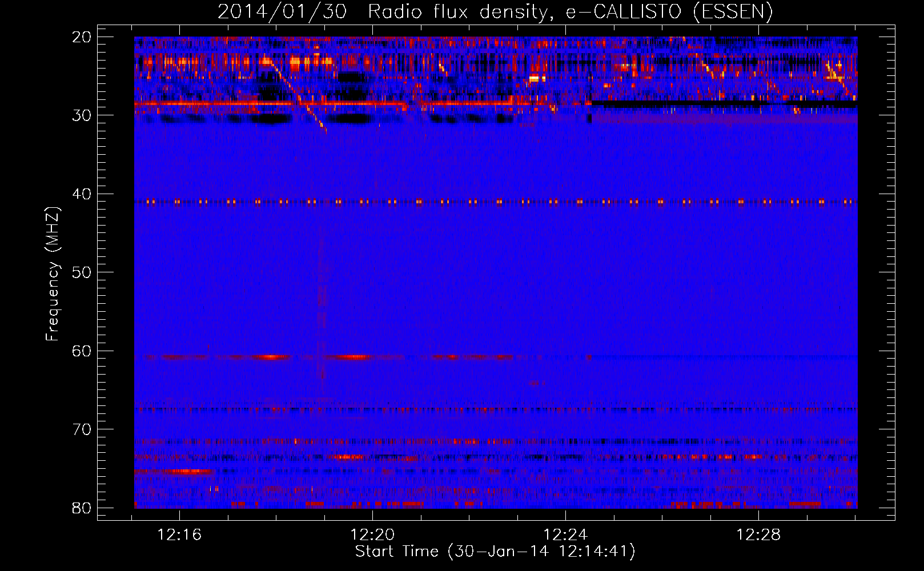Click the 12:24 time tick label
Image resolution: width=924 pixels, height=571 pixels.
point(565,535)
